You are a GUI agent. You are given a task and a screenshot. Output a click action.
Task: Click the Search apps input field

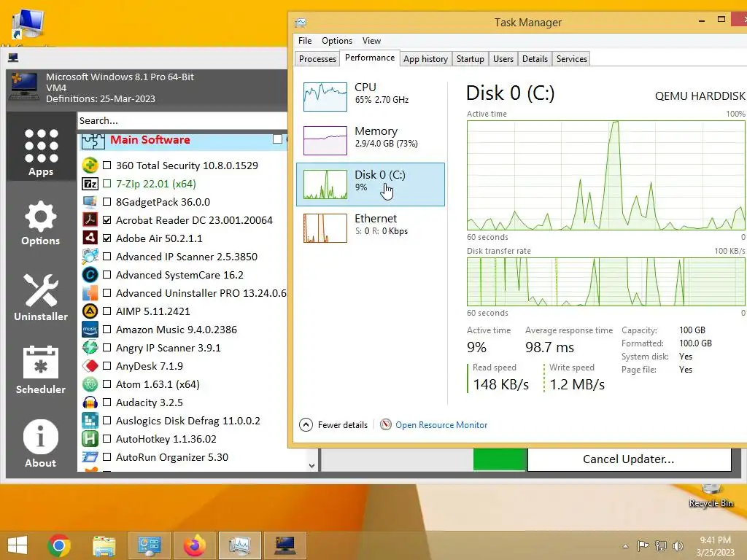[182, 120]
